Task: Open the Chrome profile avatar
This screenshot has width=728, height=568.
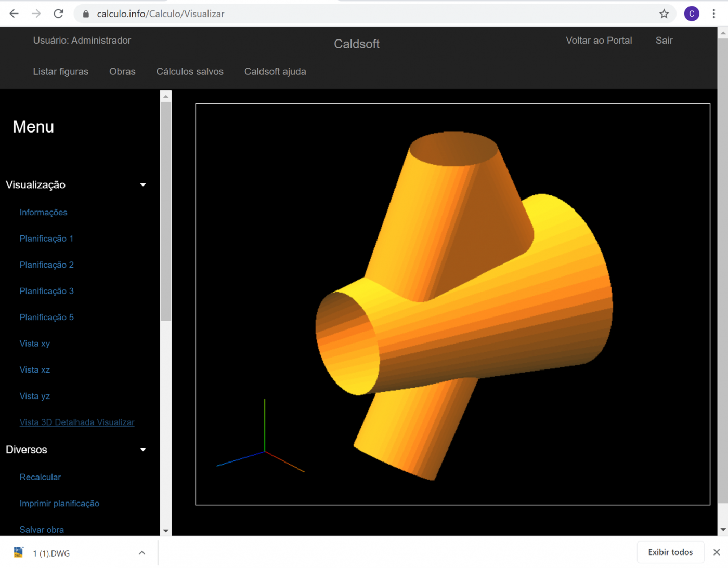Action: point(691,14)
